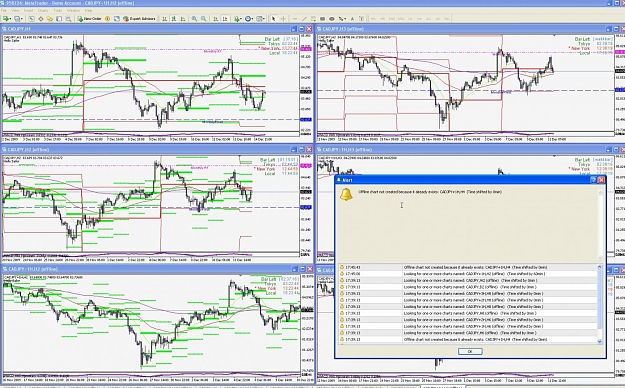Toggle the auto scroll chart icon
This screenshot has height=388, width=625.
coord(215,19)
